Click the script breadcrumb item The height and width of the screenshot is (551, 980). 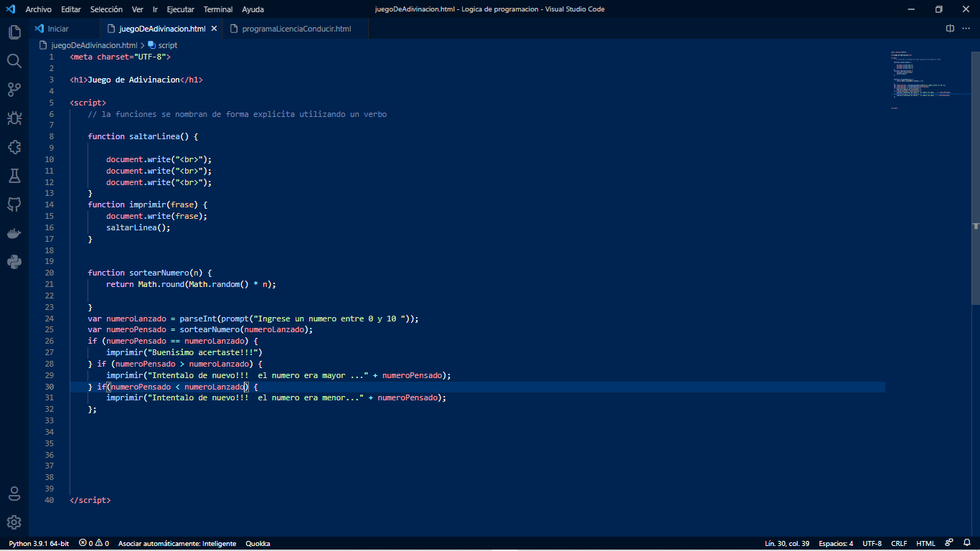[167, 45]
